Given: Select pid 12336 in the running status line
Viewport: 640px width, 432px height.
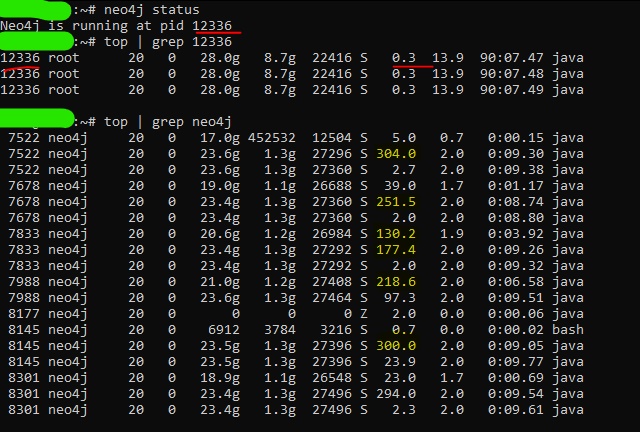Looking at the screenshot, I should [212, 26].
